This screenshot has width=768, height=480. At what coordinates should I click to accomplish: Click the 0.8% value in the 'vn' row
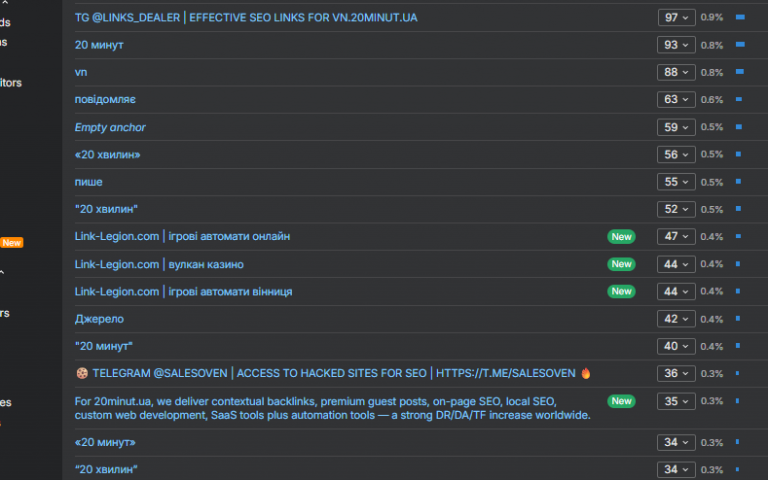point(712,72)
